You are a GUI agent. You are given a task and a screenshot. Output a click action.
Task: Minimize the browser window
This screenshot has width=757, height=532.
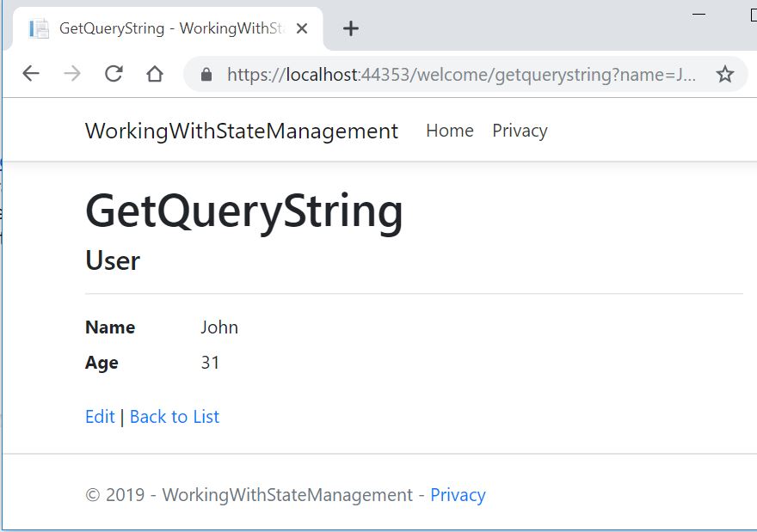(699, 14)
